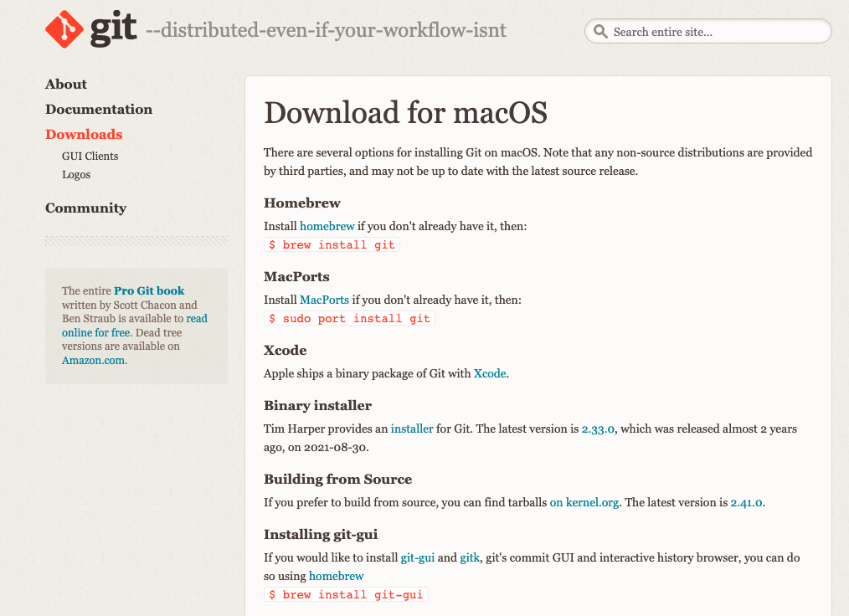Click the MacPorts section heading
Screen dimensions: 849x616
296,276
